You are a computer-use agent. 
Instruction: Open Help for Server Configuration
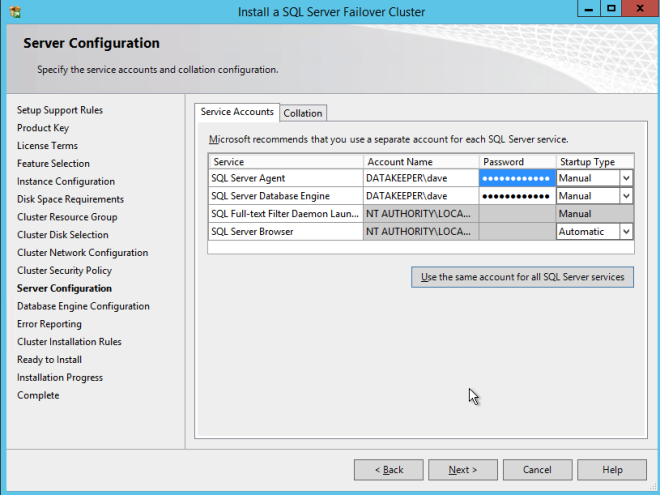pos(612,470)
